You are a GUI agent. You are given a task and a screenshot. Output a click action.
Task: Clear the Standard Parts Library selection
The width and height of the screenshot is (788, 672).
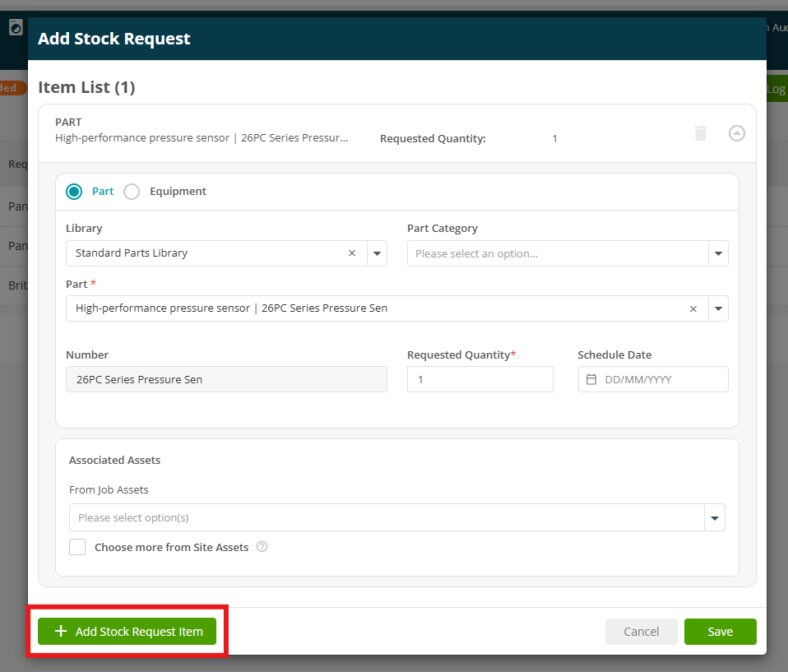352,253
